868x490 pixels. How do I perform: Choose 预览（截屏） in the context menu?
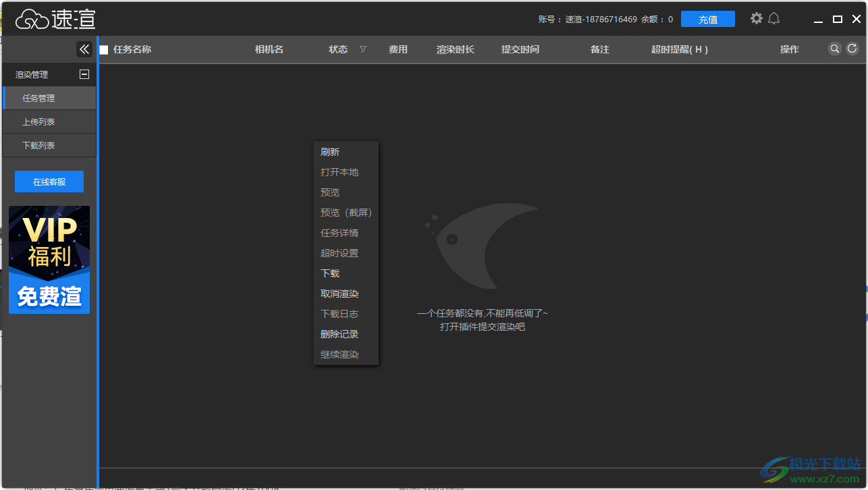click(x=346, y=213)
